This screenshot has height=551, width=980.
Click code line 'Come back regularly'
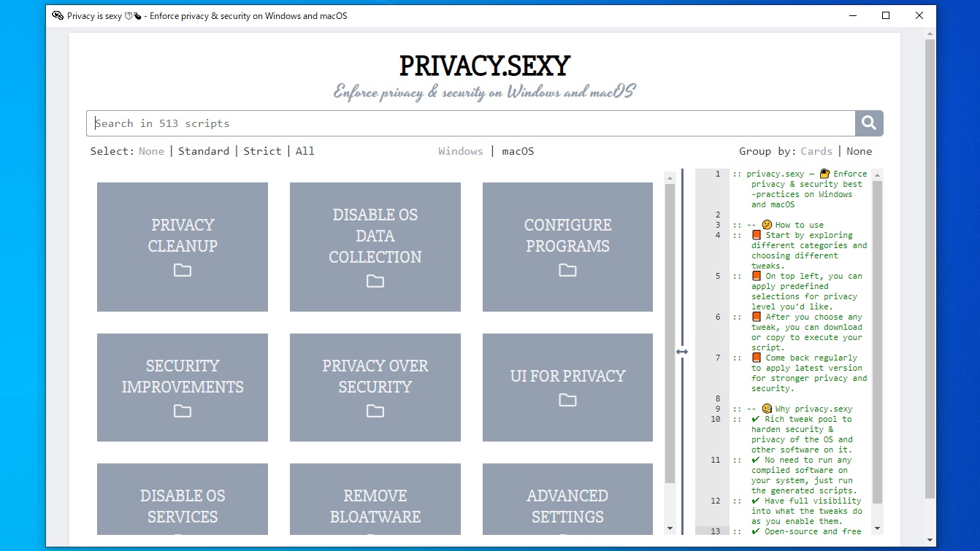(x=801, y=373)
